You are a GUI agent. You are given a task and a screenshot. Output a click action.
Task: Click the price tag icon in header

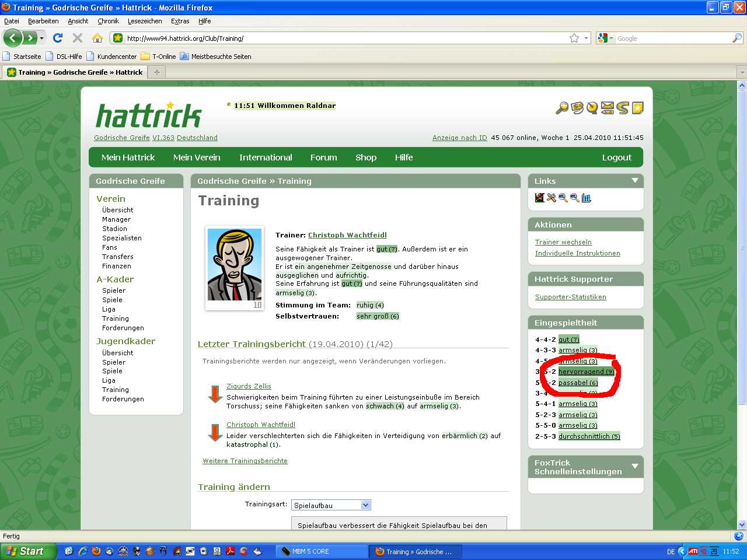click(x=577, y=108)
